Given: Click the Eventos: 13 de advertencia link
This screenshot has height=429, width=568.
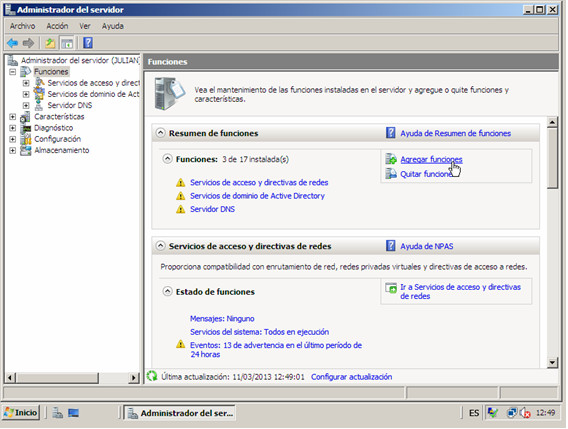Looking at the screenshot, I should click(276, 350).
